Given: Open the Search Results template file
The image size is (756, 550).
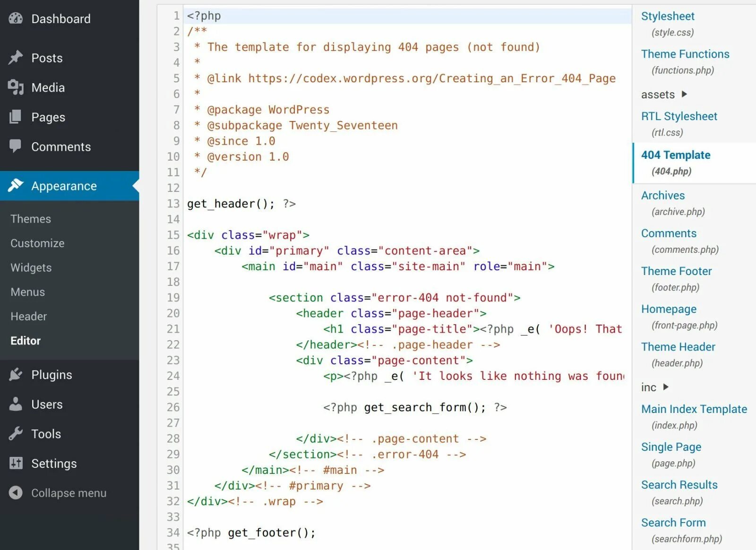Looking at the screenshot, I should tap(679, 484).
